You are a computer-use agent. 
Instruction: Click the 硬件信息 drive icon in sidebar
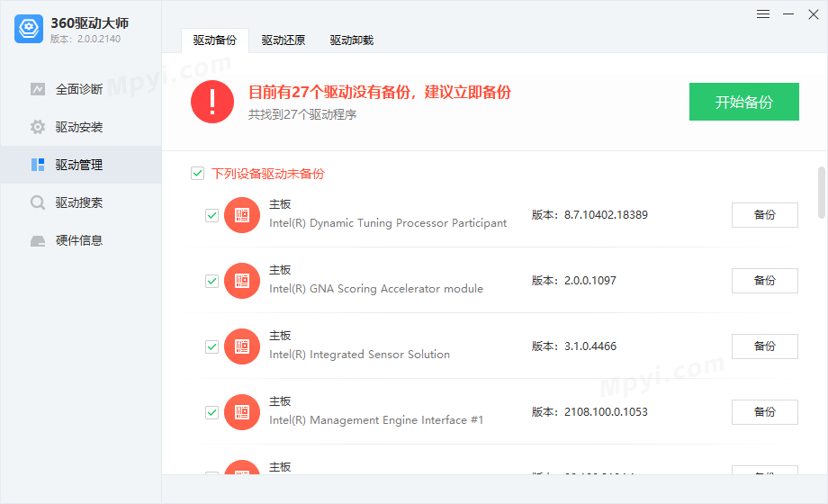[38, 241]
